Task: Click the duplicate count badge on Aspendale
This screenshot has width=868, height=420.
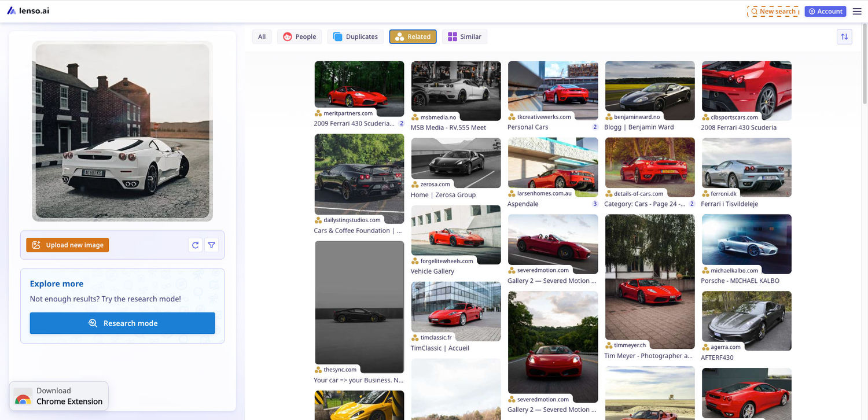Action: click(595, 204)
